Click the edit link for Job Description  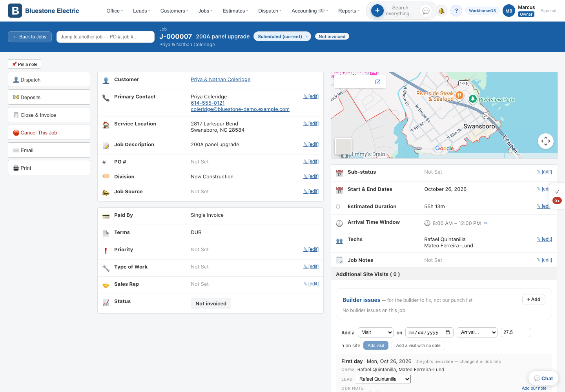[311, 144]
